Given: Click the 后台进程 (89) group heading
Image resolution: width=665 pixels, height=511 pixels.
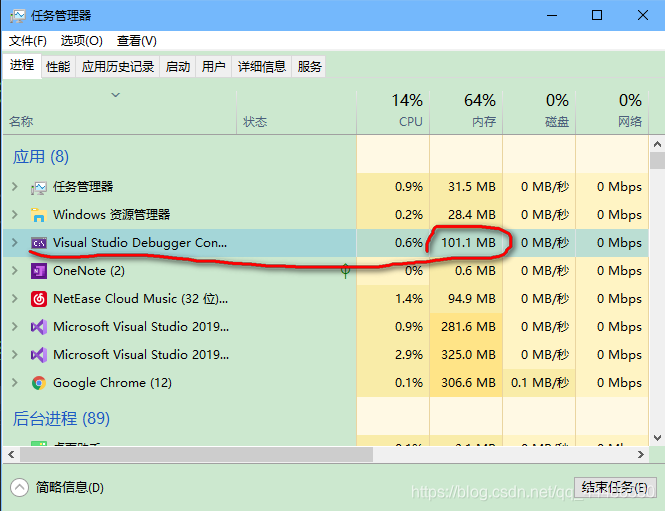Looking at the screenshot, I should point(61,419).
